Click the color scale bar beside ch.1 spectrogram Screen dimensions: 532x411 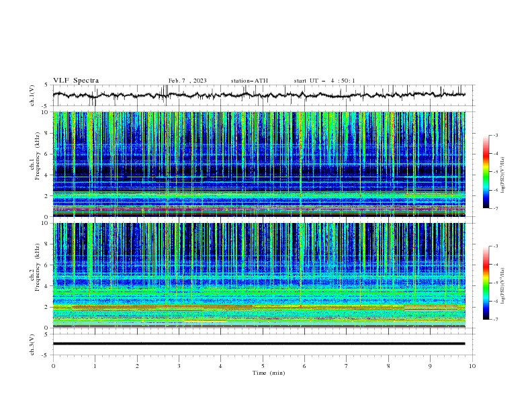click(486, 172)
